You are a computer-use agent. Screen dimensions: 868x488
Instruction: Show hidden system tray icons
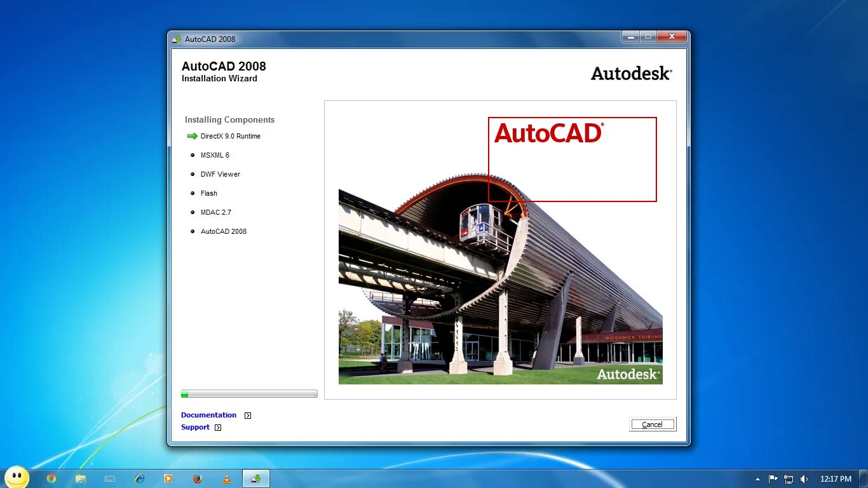tap(757, 479)
